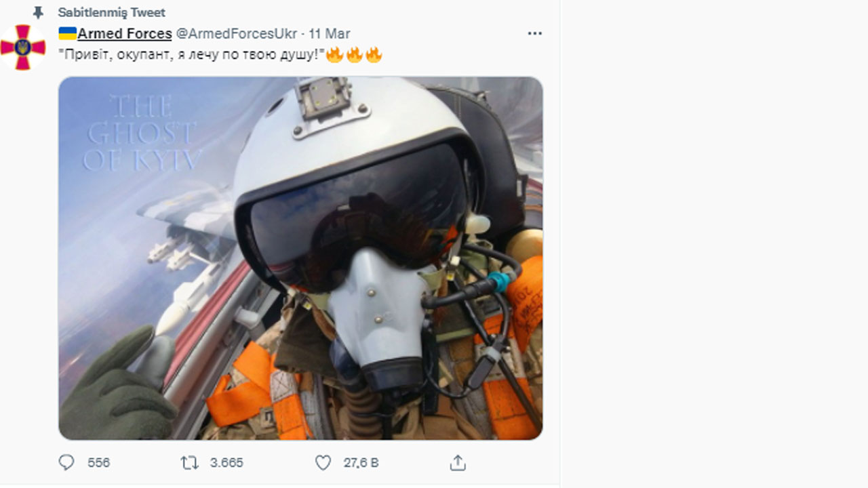Like the tweet with the heart icon
Viewport: 868px width, 488px height.
[323, 463]
